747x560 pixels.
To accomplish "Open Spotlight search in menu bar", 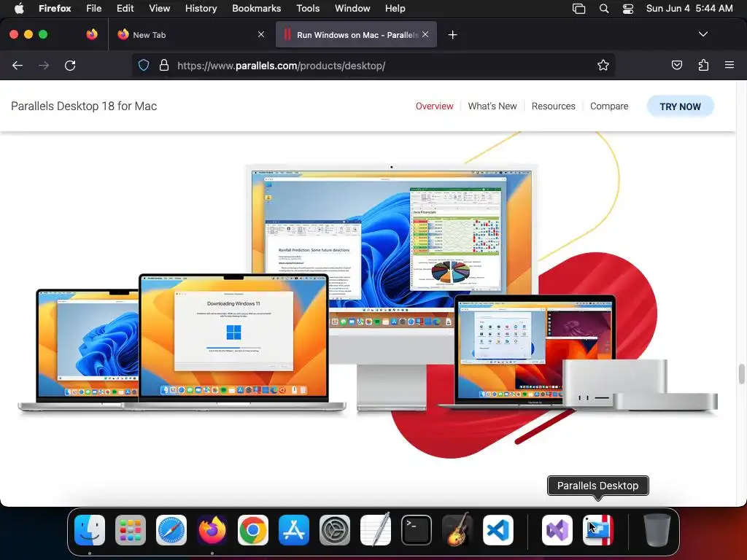I will 603,8.
